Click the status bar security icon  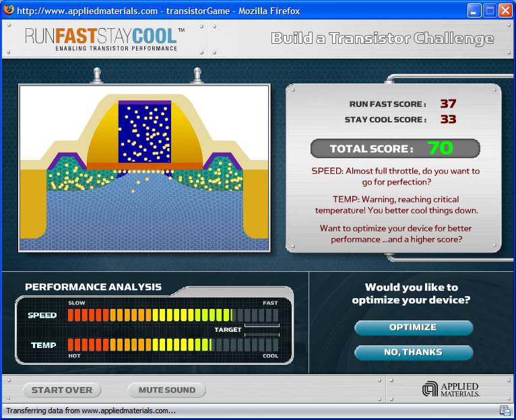point(505,411)
